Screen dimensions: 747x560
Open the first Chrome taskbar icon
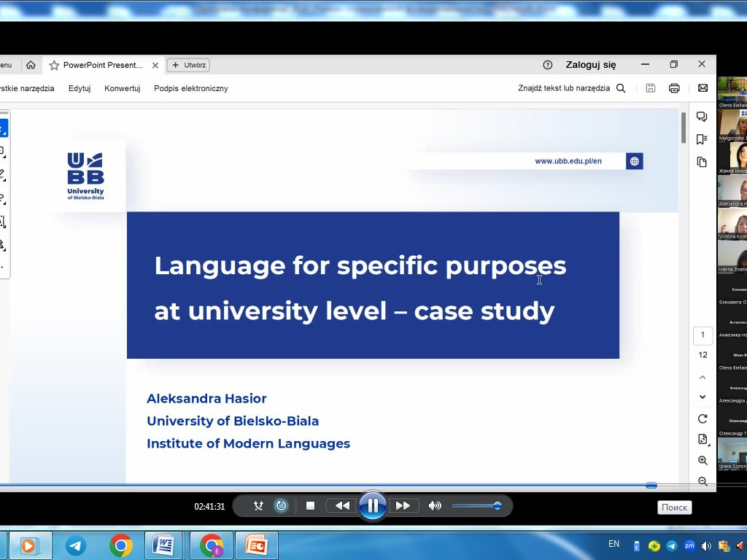coord(120,545)
